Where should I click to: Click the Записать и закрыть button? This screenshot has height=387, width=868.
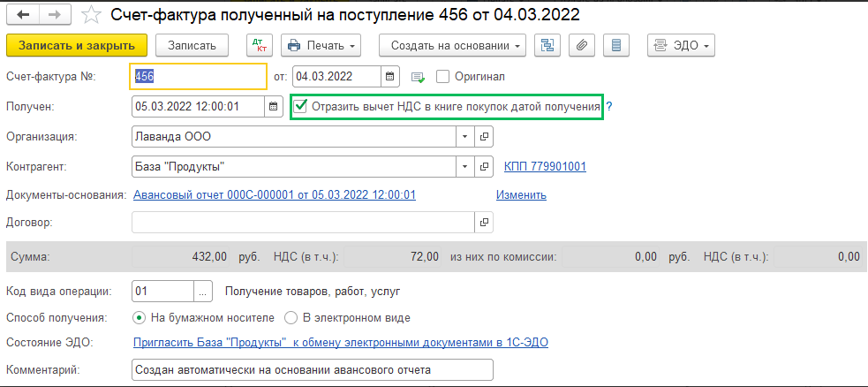[x=76, y=45]
